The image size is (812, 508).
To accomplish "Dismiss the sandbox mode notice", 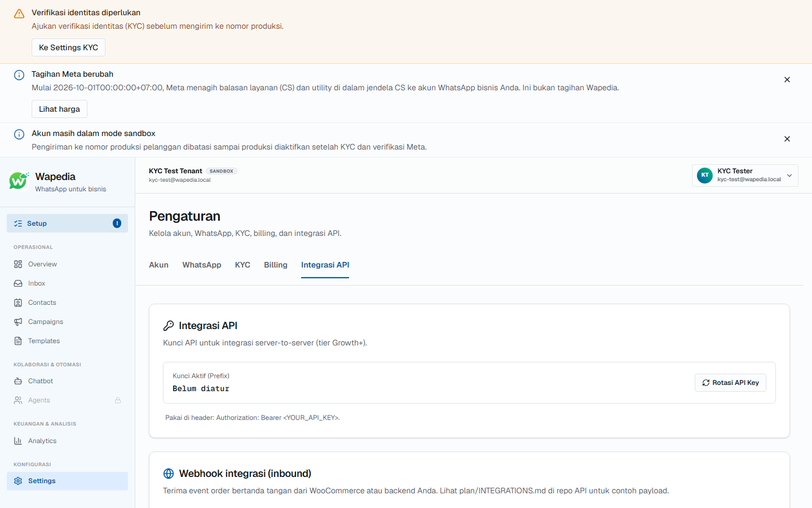I will (x=787, y=139).
